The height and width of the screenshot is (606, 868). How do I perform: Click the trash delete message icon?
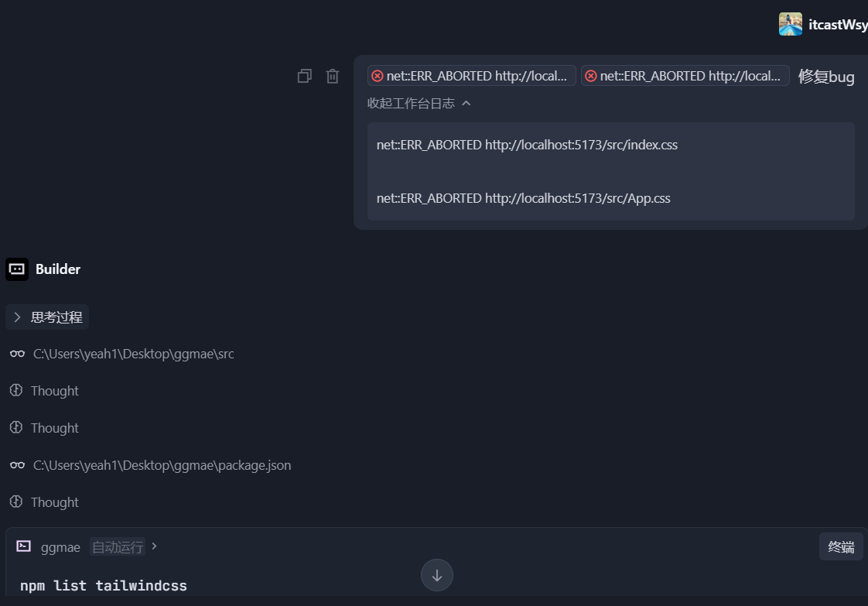333,76
